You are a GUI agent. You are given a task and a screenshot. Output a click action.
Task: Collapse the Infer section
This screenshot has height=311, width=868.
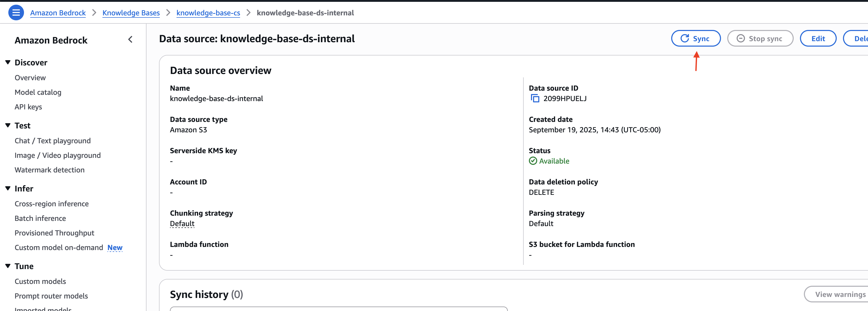tap(8, 188)
